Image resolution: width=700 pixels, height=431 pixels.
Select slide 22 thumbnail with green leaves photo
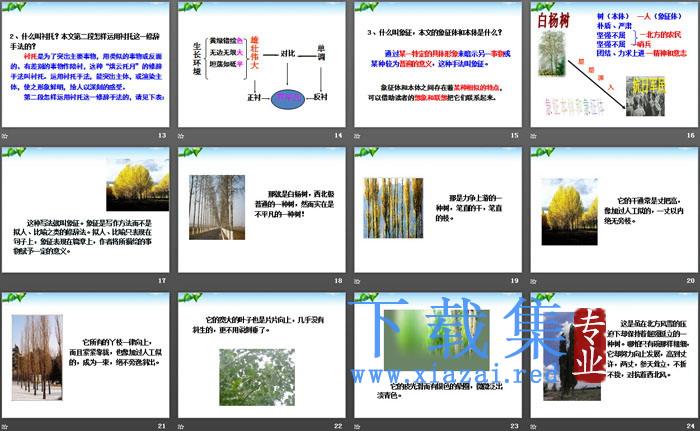point(262,355)
